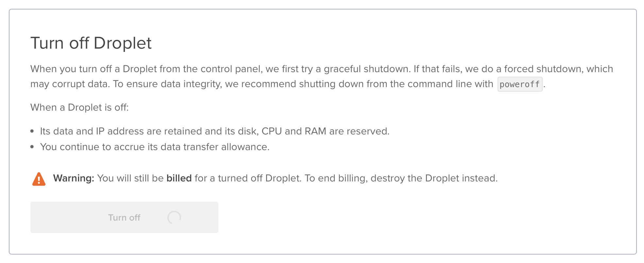Viewport: 644px width, 263px height.
Task: Click the gray background of the poweroff badge
Action: click(520, 84)
